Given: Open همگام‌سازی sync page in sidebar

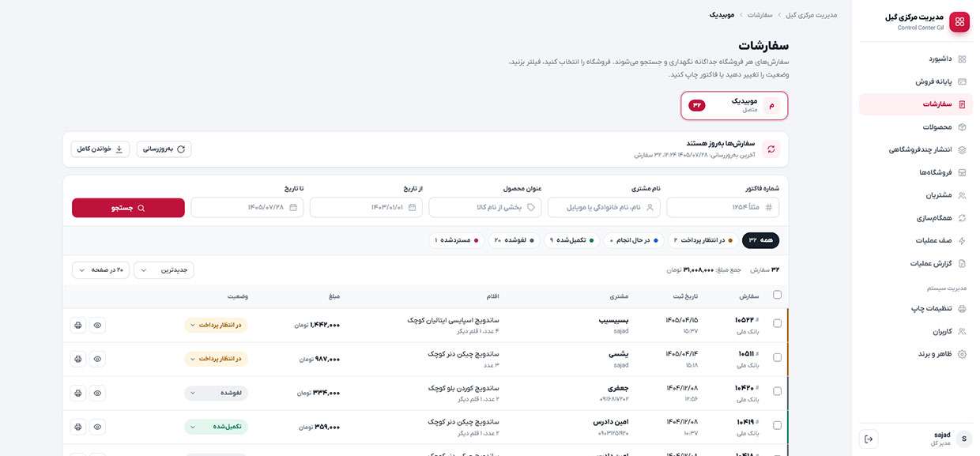Looking at the screenshot, I should (x=915, y=218).
